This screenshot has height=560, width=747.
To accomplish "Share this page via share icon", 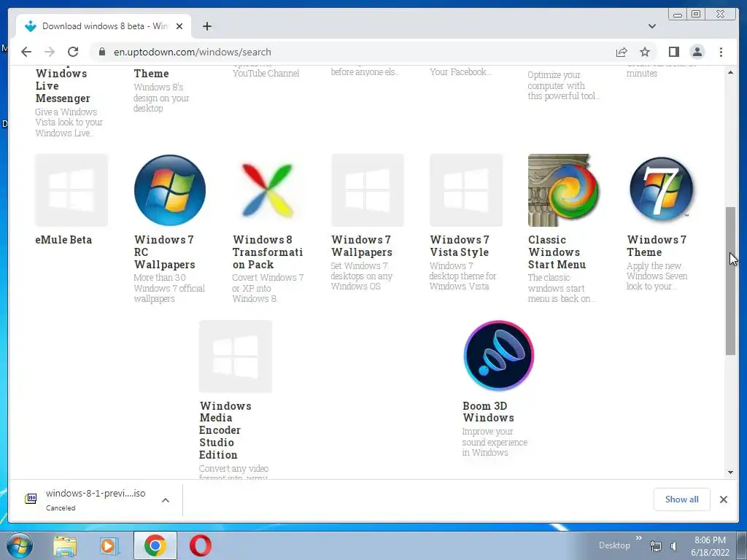I will coord(622,52).
